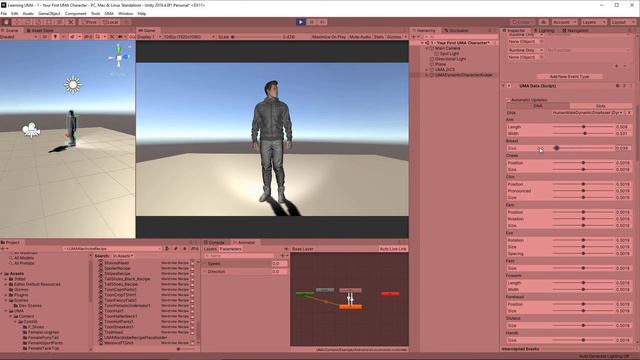Viewport: 640px width, 360px height.
Task: Click the Direction parameter value field
Action: tap(279, 271)
